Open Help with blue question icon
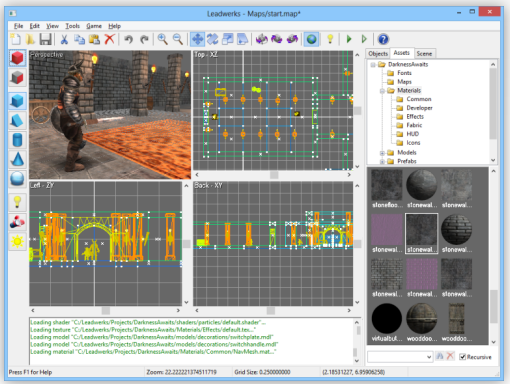510x384 pixels. (383, 39)
